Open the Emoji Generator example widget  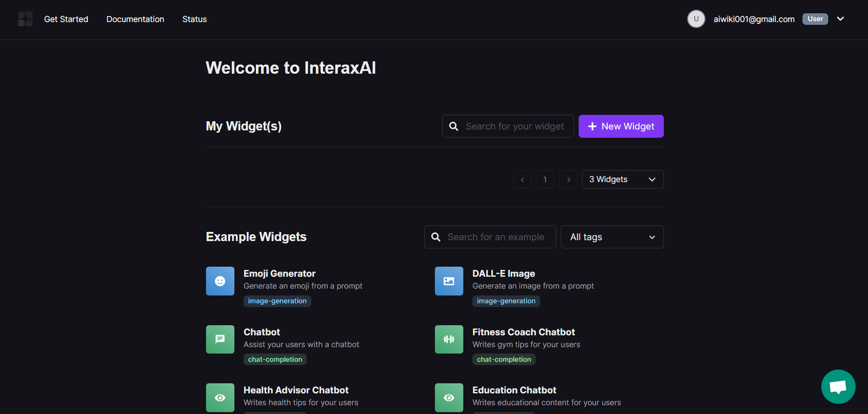click(279, 274)
